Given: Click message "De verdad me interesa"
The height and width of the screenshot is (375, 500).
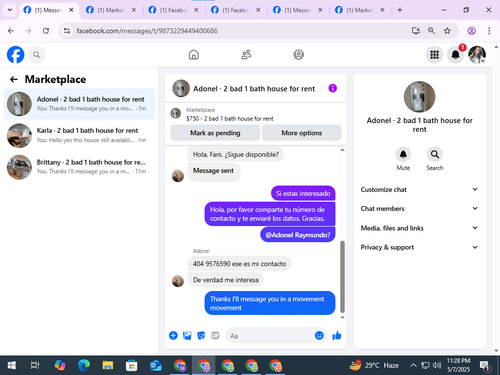Looking at the screenshot, I should 225,280.
